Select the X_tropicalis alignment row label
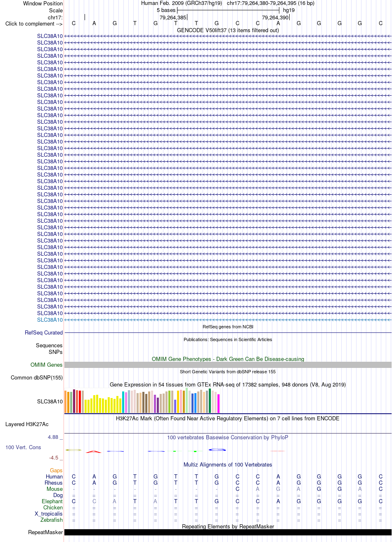This screenshot has height=542, width=392. coord(49,514)
